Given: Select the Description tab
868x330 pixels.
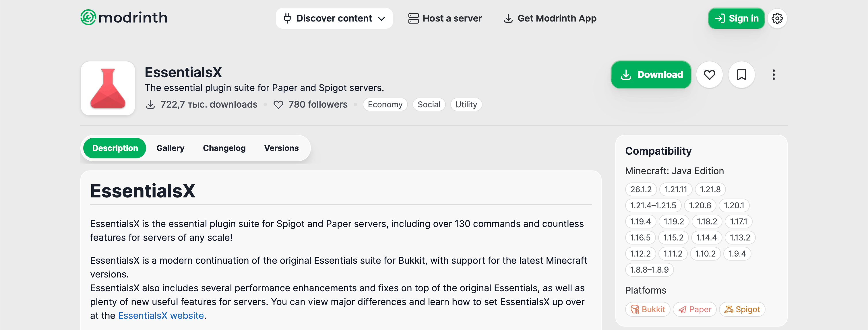Looking at the screenshot, I should [115, 148].
